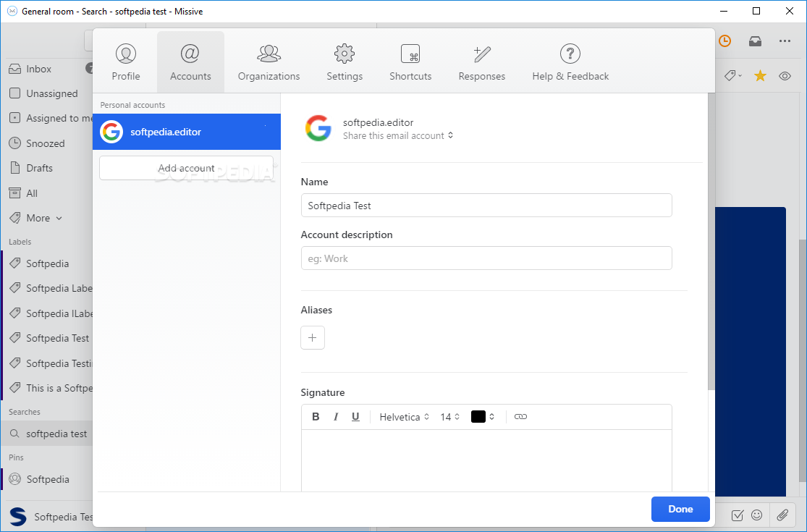
Task: Select the Softpedia label
Action: (x=46, y=263)
